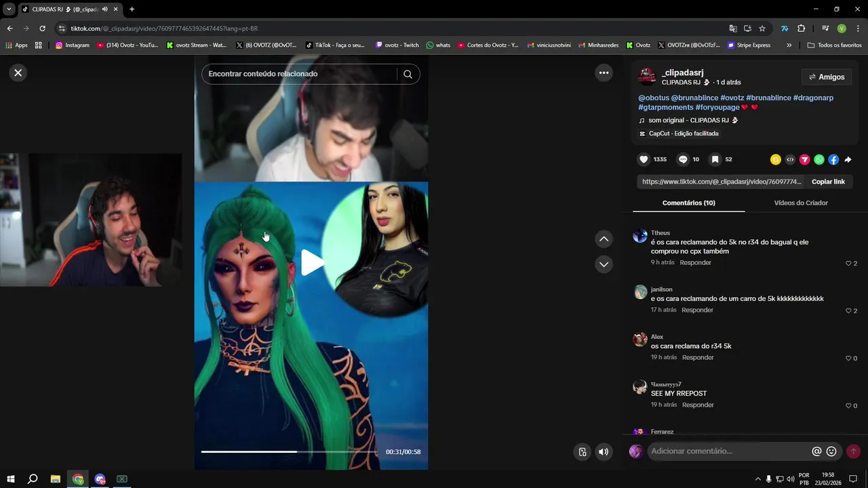868x488 pixels.
Task: Go to next video with down chevron
Action: tap(604, 264)
